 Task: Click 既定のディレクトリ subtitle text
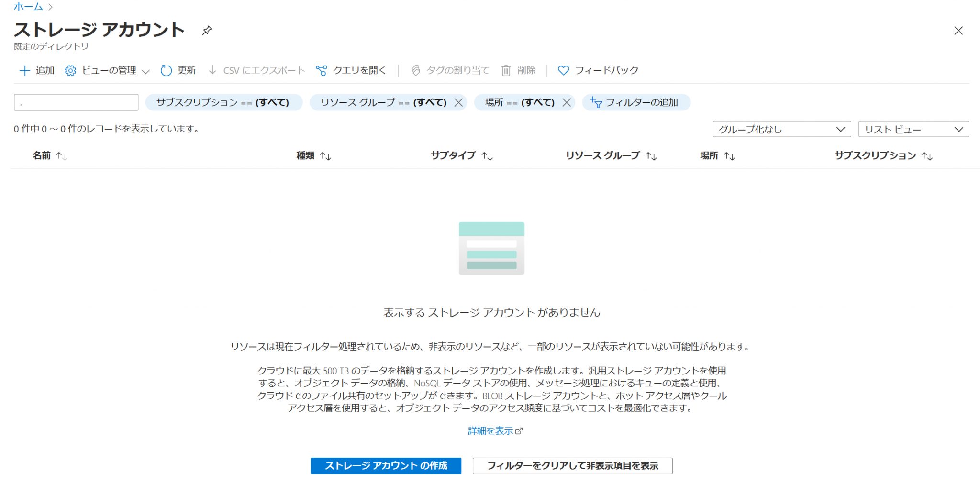pos(51,46)
